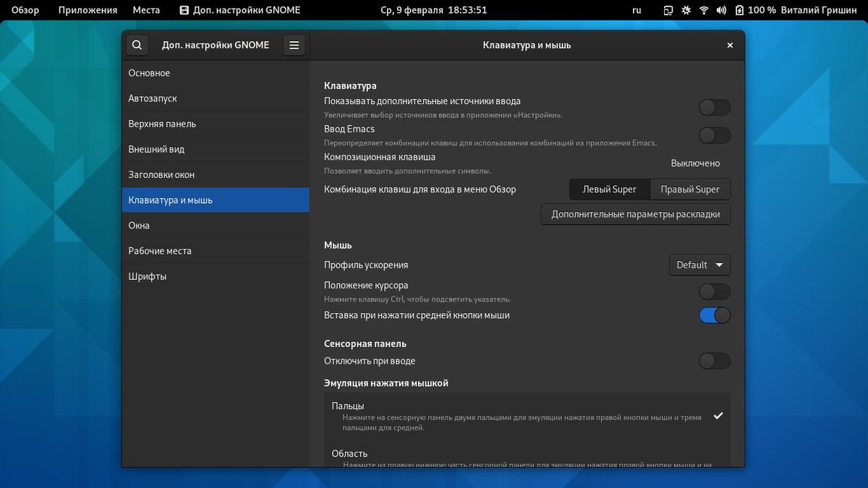Screen dimensions: 868x488
Task: Open the Заголовки окон section
Action: click(216, 175)
